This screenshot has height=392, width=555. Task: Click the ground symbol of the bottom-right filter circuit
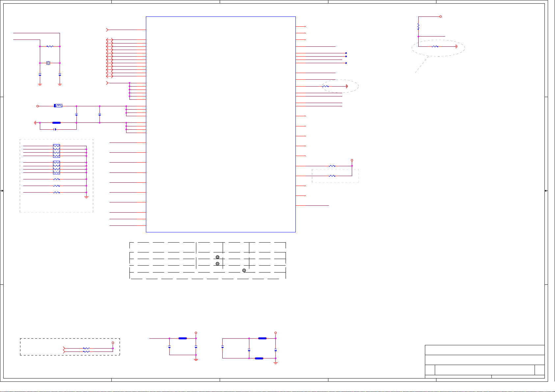click(x=276, y=363)
